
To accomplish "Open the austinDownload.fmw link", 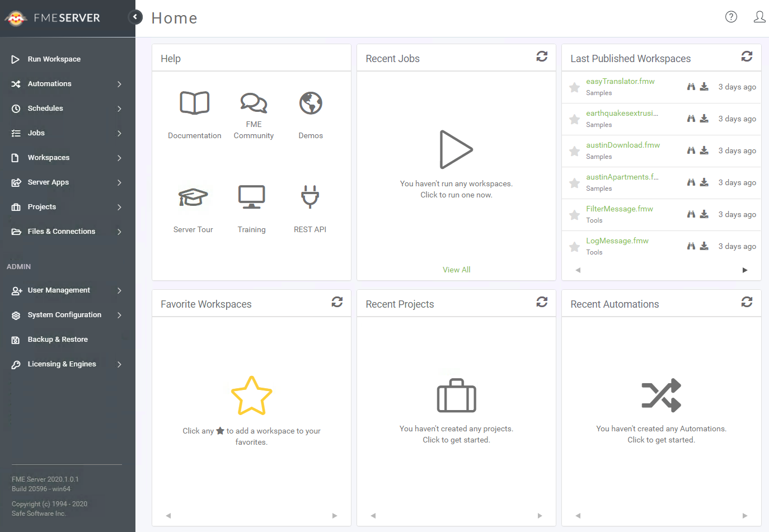I will click(623, 145).
